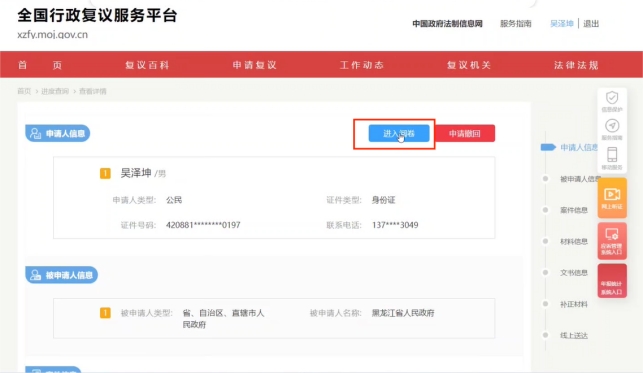Viewport: 643px width, 373px height.
Task: Click the 省、自治区、直辖市人民政府 value
Action: point(223,319)
